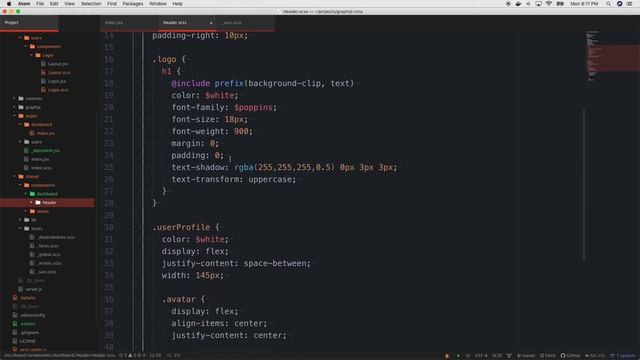Open the Edit menu
This screenshot has height=360, width=640.
coord(54,4)
